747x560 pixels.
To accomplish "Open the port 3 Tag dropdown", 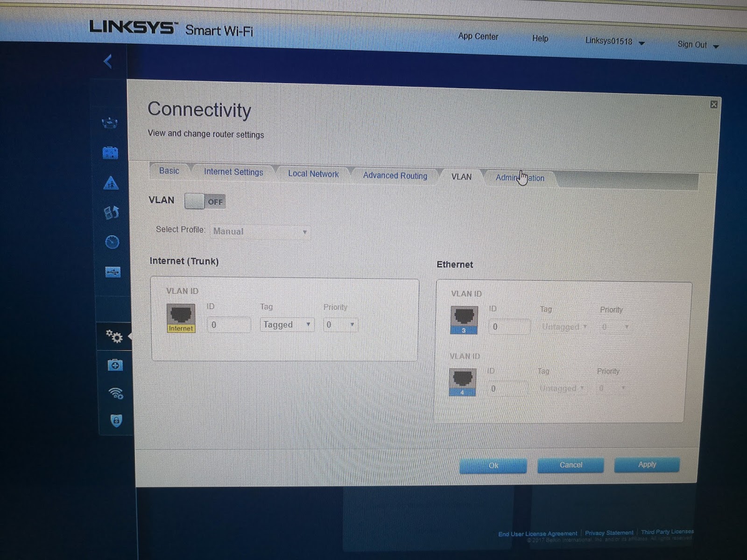I will click(564, 327).
